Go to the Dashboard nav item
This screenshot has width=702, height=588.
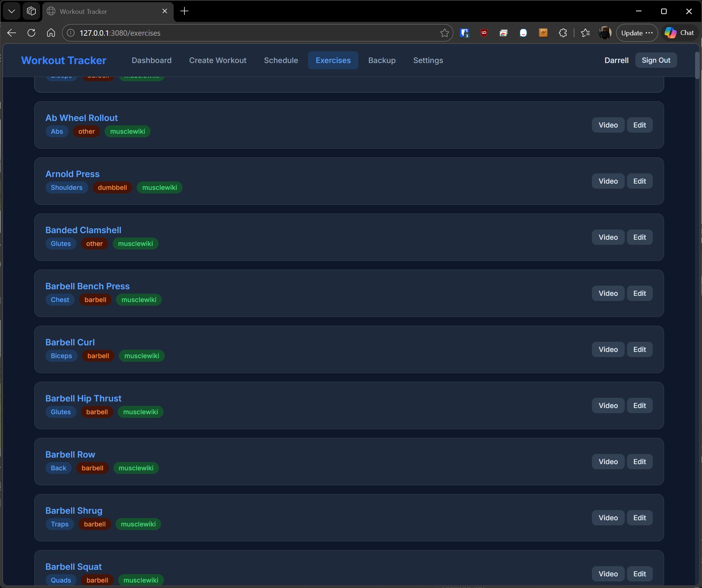[x=151, y=60]
